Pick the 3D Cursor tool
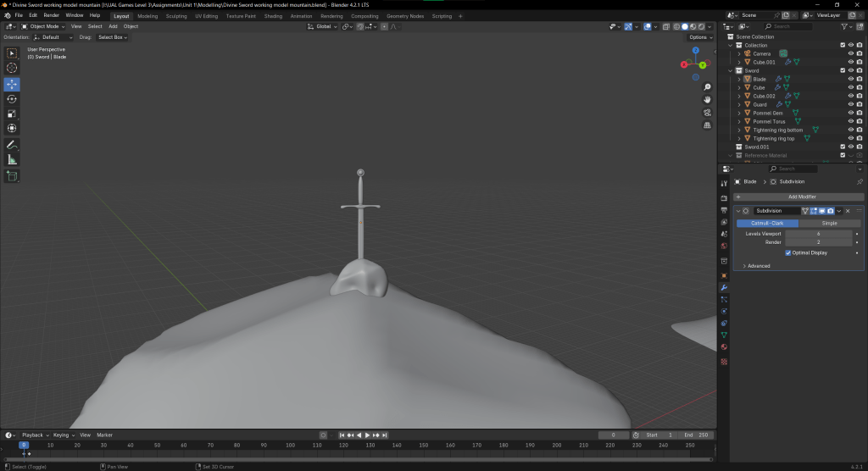This screenshot has height=471, width=868. 12,68
